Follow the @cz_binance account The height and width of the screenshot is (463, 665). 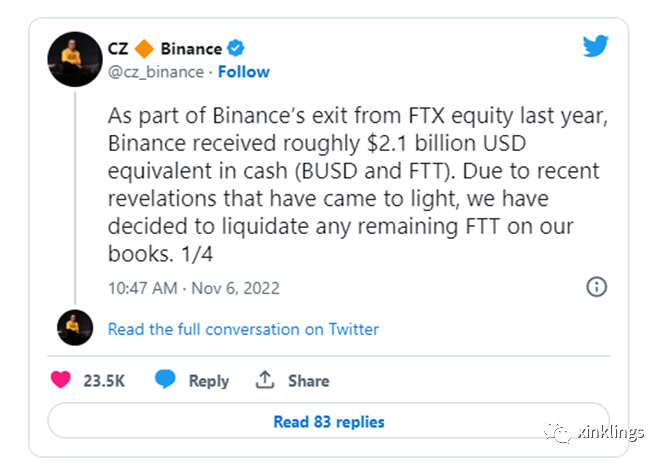tap(244, 72)
